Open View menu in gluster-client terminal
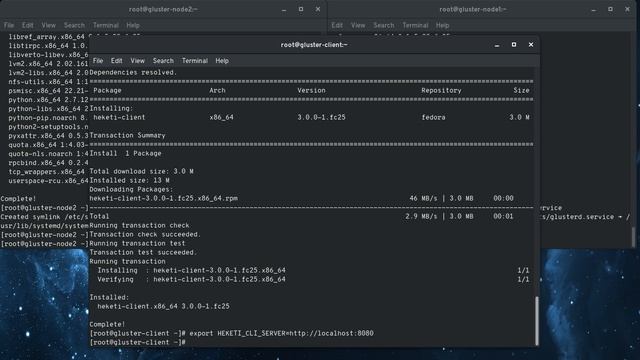Image resolution: width=640 pixels, height=360 pixels. coord(138,61)
